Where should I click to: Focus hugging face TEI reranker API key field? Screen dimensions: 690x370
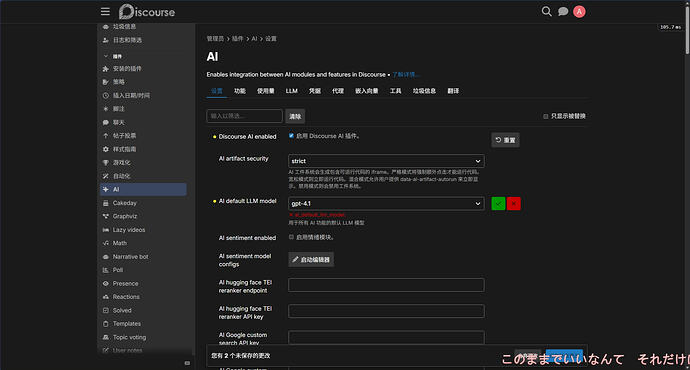pyautogui.click(x=386, y=311)
